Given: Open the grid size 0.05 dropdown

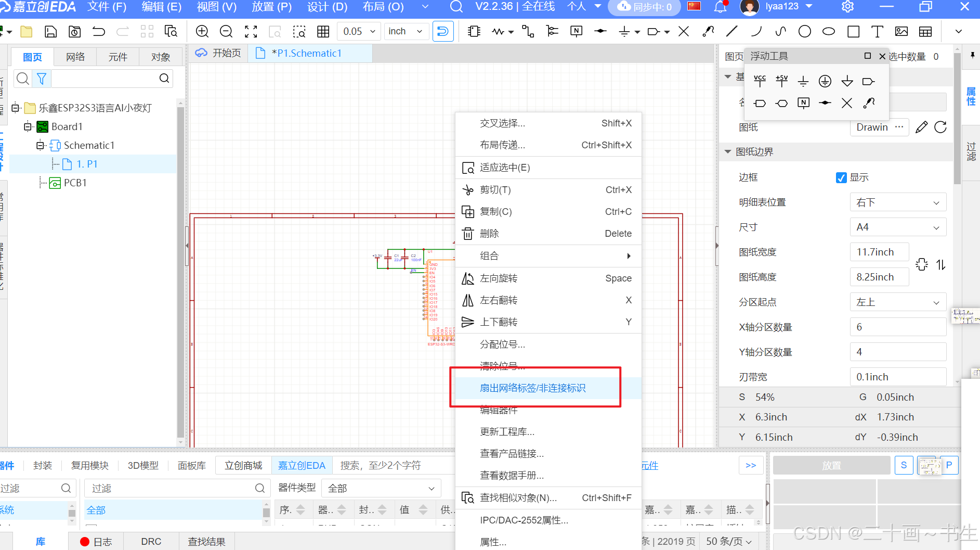Looking at the screenshot, I should click(x=359, y=32).
